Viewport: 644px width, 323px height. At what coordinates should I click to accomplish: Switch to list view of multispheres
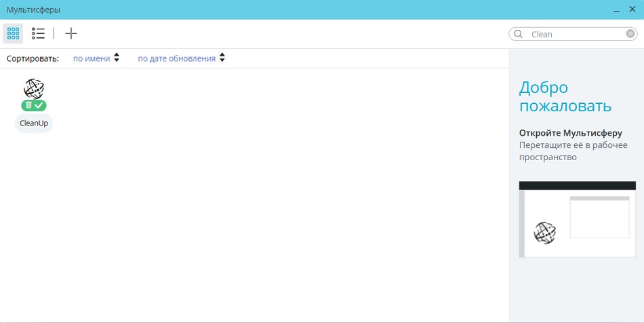pos(38,33)
